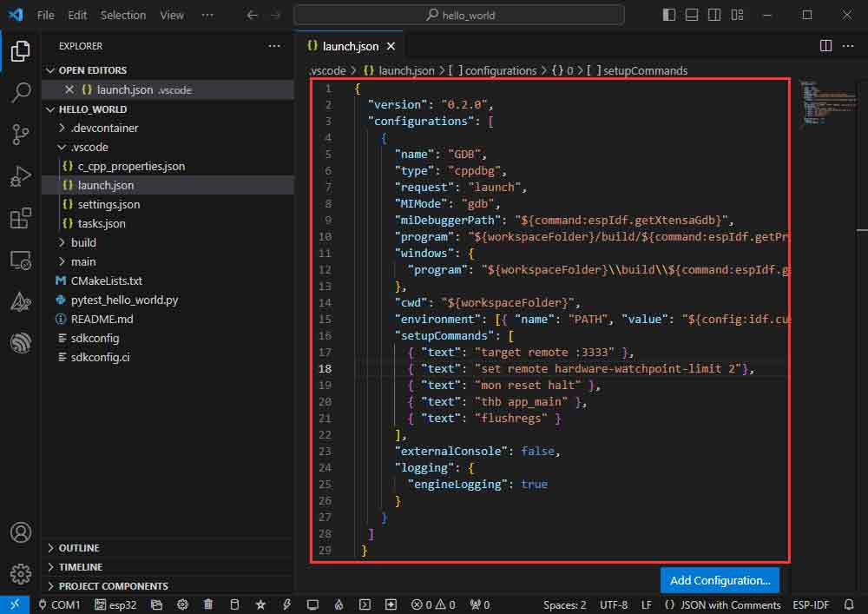Open the Selection menu
The image size is (868, 614).
123,15
